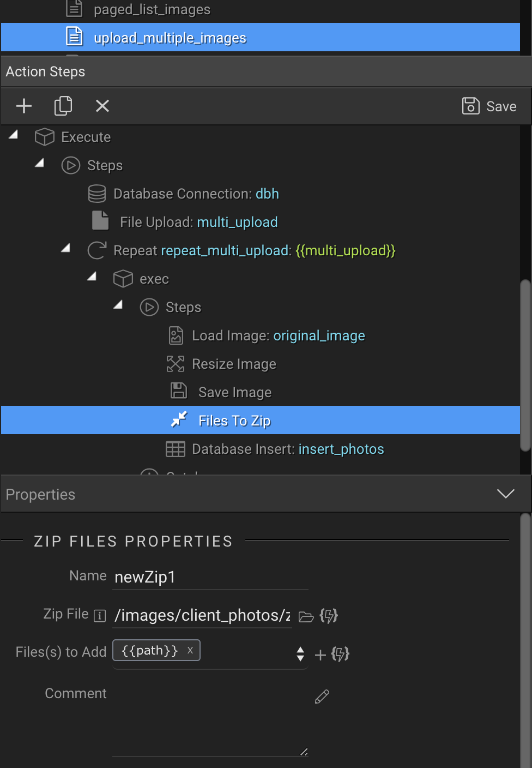This screenshot has width=532, height=768.
Task: Click the add new step plus icon
Action: click(24, 106)
